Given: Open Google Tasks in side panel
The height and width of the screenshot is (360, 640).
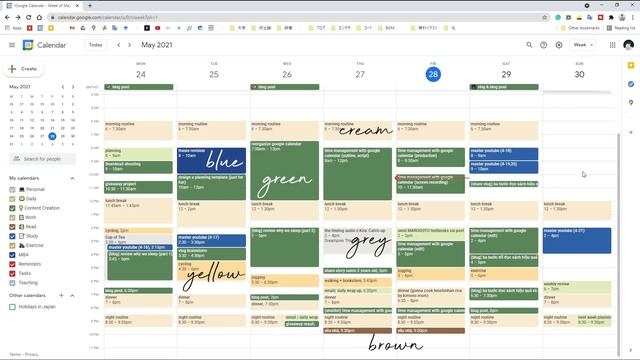Looking at the screenshot, I should 631,84.
